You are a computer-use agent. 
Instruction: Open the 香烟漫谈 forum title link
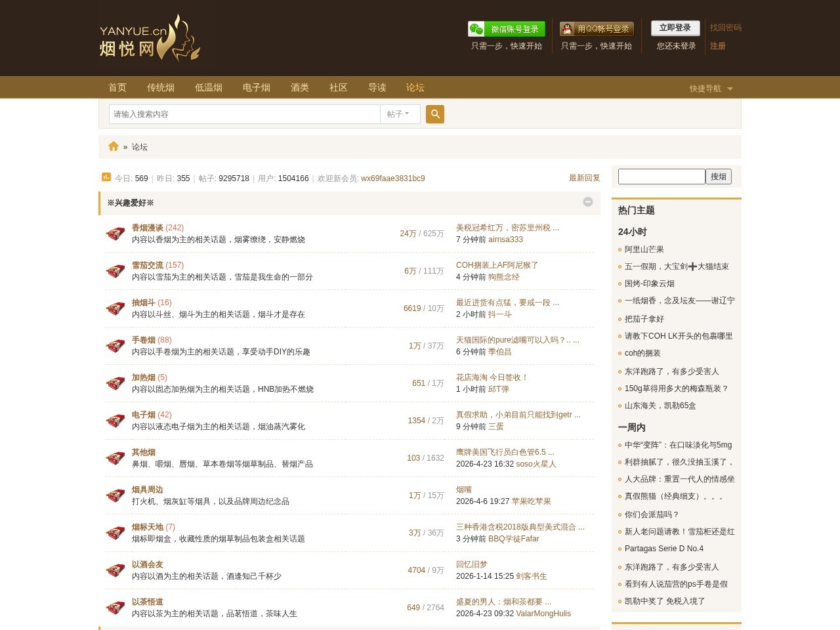[x=148, y=228]
